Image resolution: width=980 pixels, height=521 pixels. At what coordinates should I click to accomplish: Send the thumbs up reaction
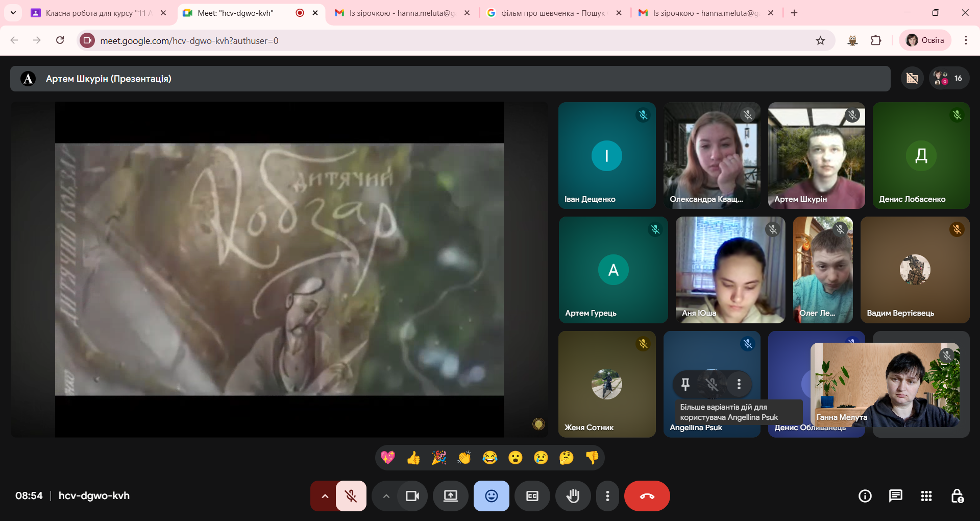pos(413,458)
